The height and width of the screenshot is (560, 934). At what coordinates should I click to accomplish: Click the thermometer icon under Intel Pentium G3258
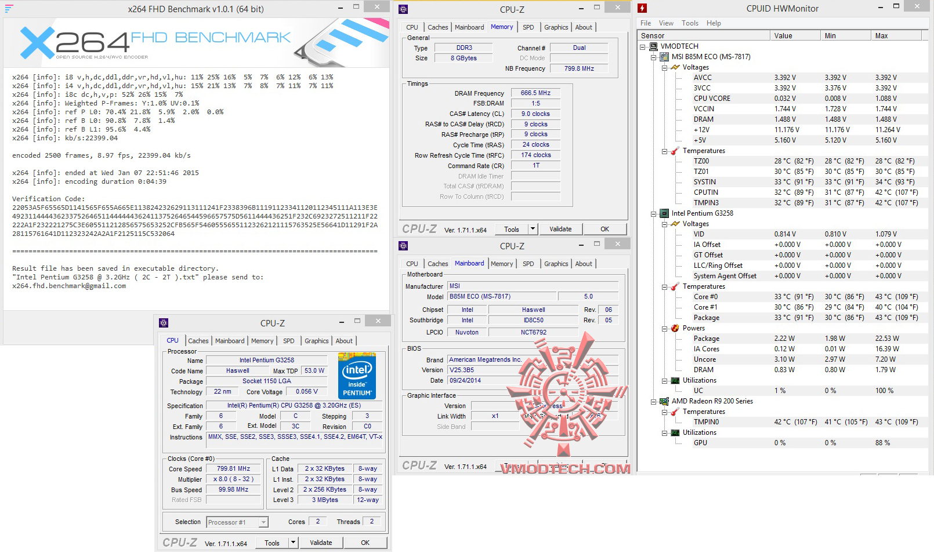[675, 286]
